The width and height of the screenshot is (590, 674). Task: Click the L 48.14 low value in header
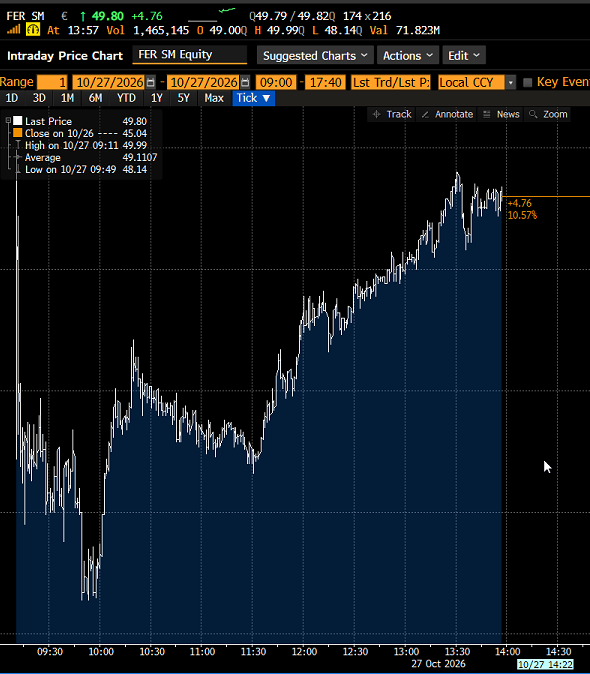coord(337,30)
